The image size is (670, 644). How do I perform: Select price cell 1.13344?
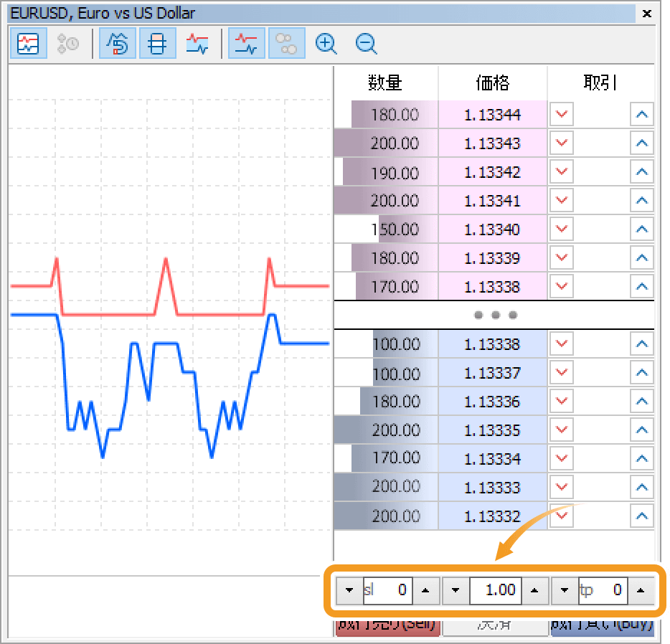click(x=493, y=115)
